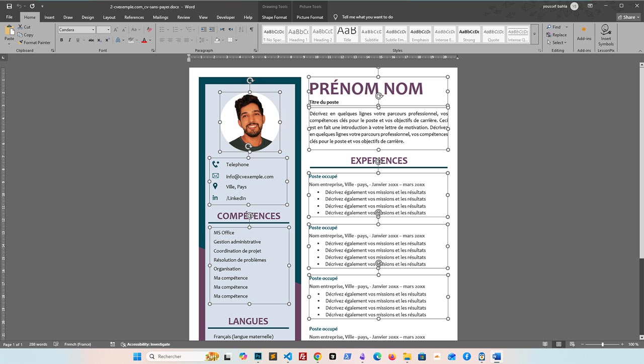Increase font size with the grow font icon
Screen dimensions: 644x364
tap(115, 30)
